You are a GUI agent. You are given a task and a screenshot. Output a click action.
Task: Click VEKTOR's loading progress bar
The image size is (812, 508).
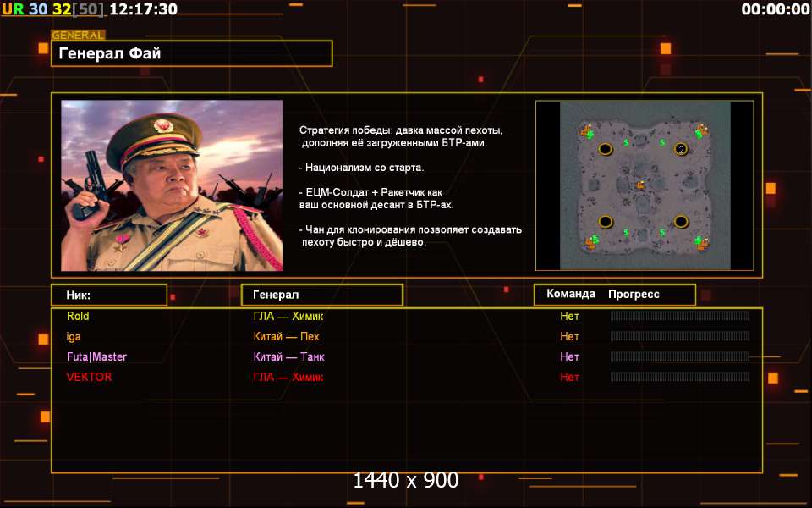tap(680, 376)
